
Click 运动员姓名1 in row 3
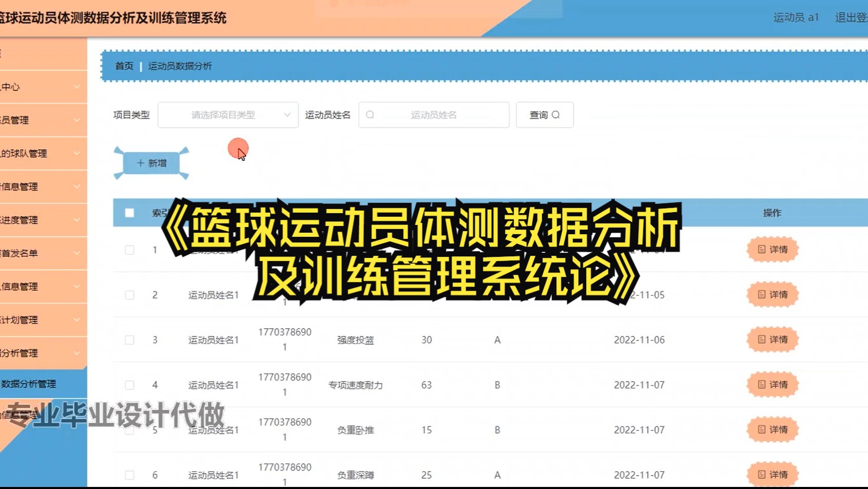coord(214,340)
